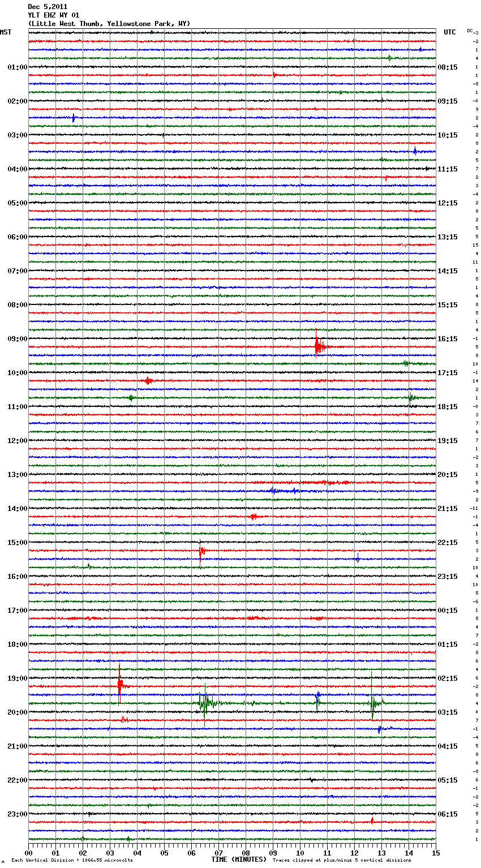481x868 pixels.
Task: Select the '12:00' MST time label
Action: coord(17,441)
